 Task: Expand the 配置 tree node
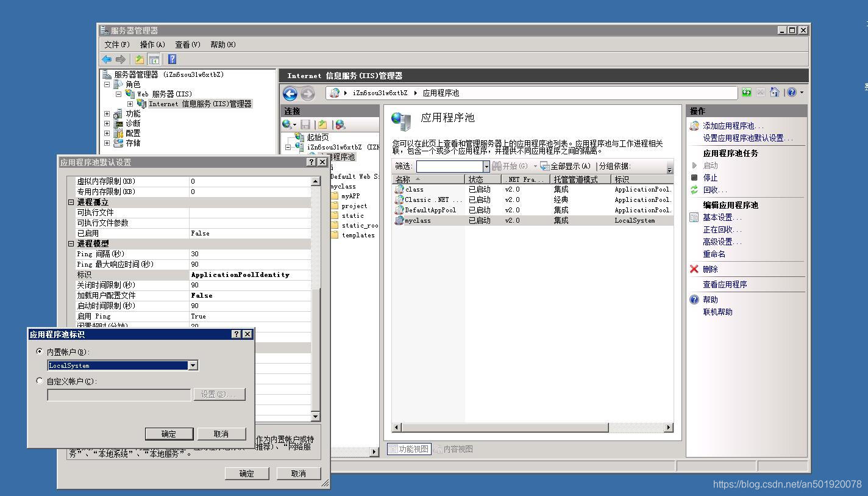click(x=107, y=133)
